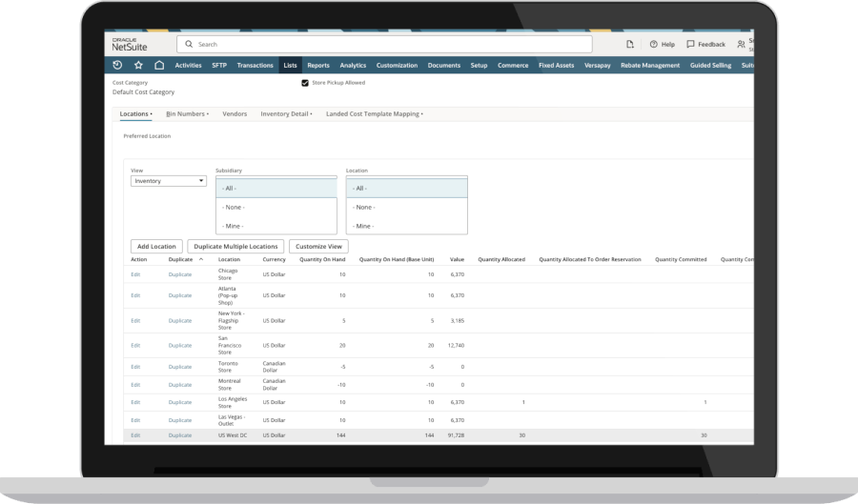
Task: Go to the Home icon
Action: [159, 66]
